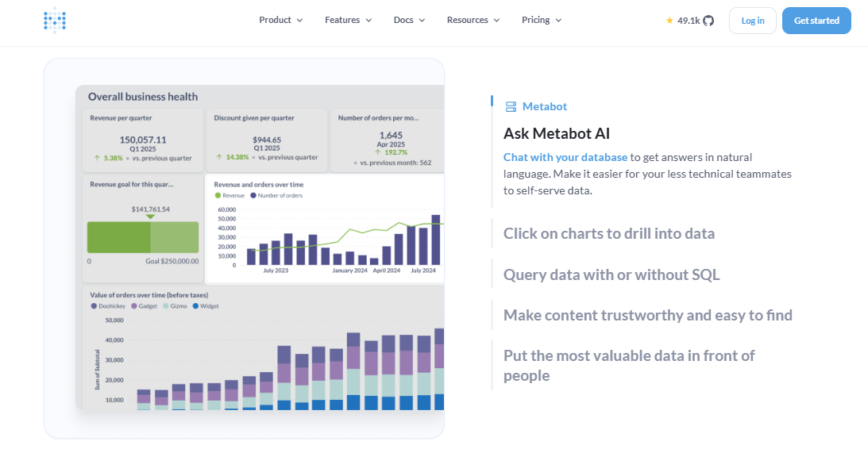The width and height of the screenshot is (868, 449).
Task: Select 'Put the most valuable data' item
Action: point(629,366)
